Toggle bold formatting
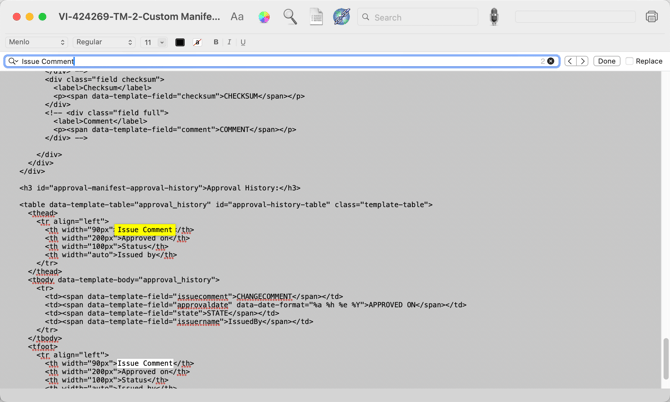 click(x=216, y=42)
